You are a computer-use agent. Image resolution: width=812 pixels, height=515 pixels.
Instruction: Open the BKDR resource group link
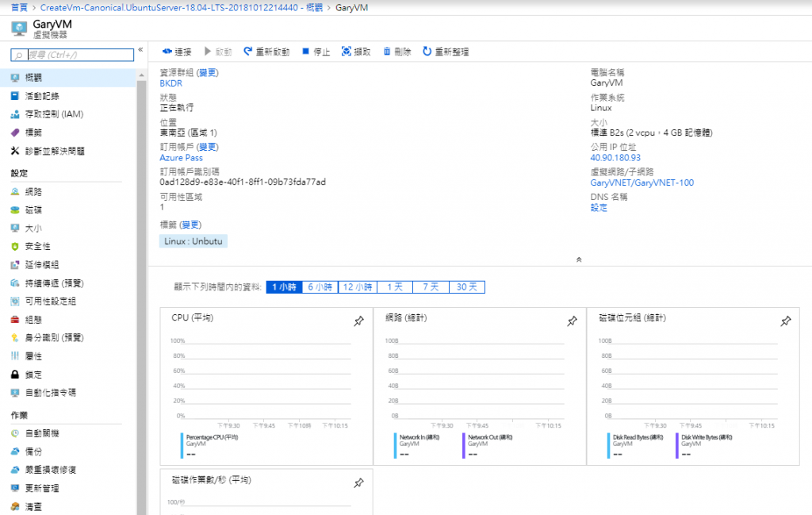(x=171, y=83)
